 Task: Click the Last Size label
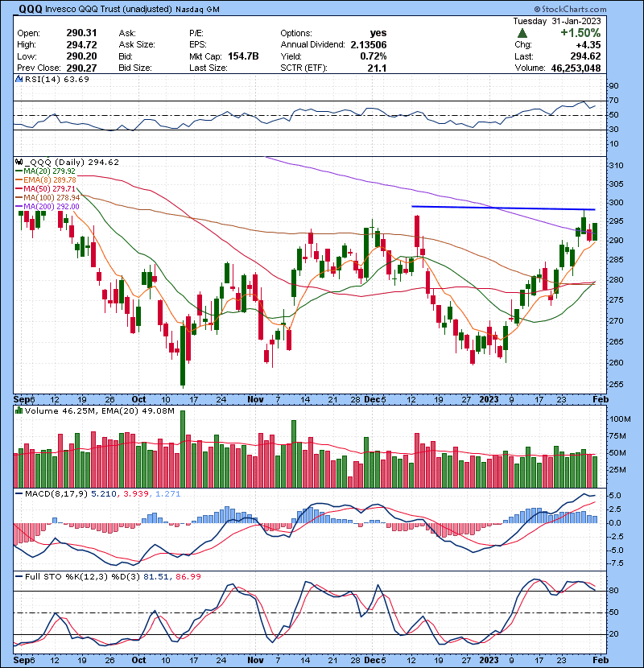pyautogui.click(x=208, y=68)
